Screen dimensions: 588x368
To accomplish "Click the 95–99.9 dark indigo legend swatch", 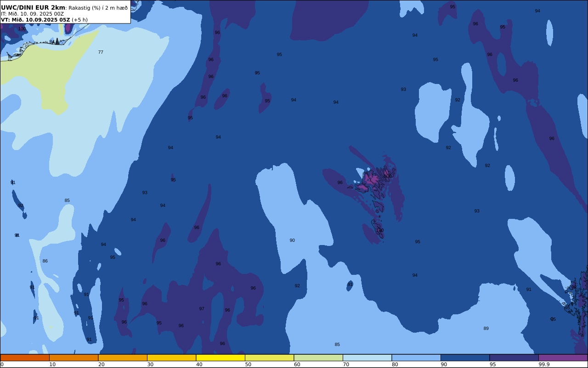I will click(514, 357).
